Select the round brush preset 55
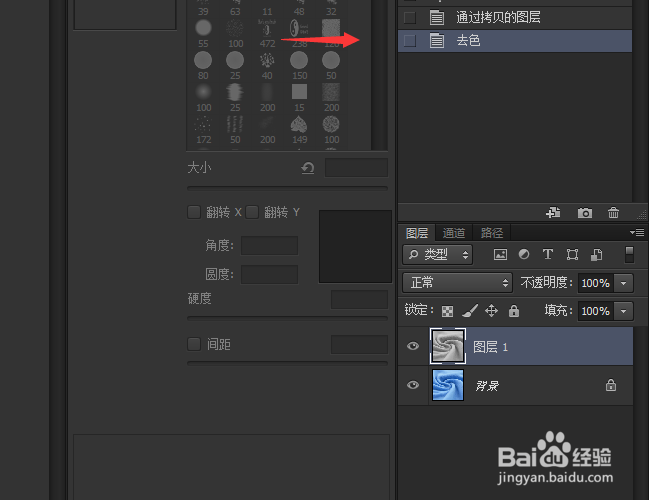 point(203,28)
